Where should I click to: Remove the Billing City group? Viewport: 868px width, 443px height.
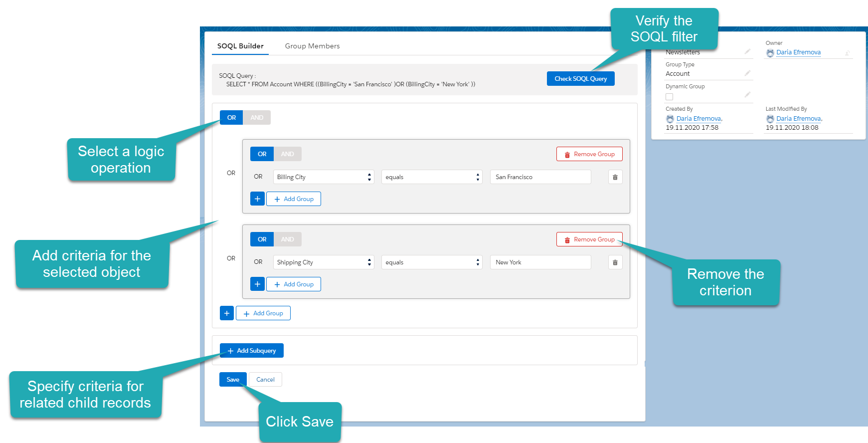pos(589,154)
